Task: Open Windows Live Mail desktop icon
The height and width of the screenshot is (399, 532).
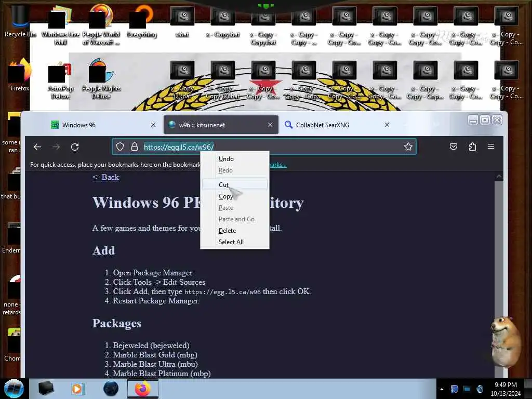Action: [60, 25]
